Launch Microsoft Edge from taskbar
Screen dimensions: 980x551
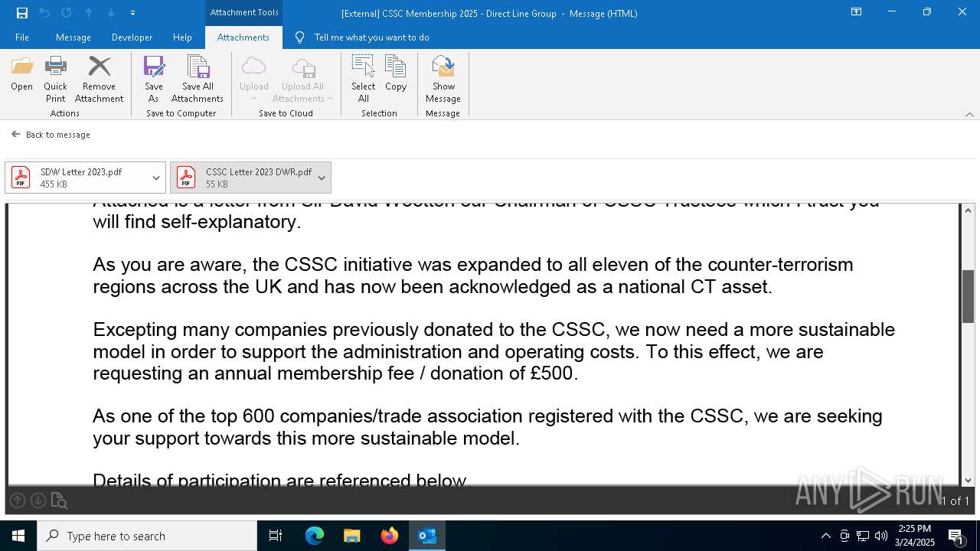coord(315,536)
